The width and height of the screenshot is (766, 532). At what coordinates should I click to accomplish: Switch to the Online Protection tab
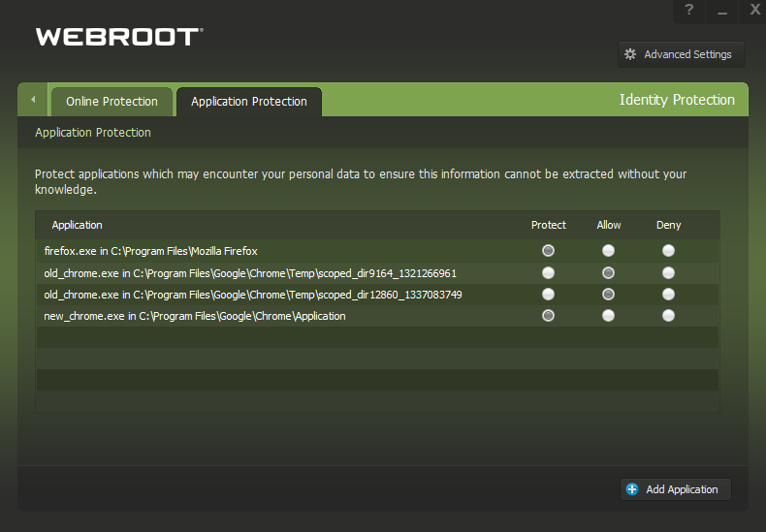click(x=112, y=102)
